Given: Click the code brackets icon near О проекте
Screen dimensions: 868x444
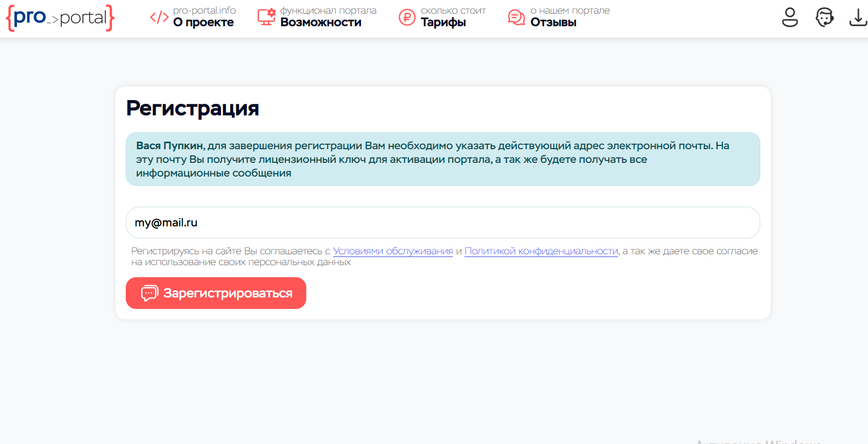Looking at the screenshot, I should pos(159,17).
